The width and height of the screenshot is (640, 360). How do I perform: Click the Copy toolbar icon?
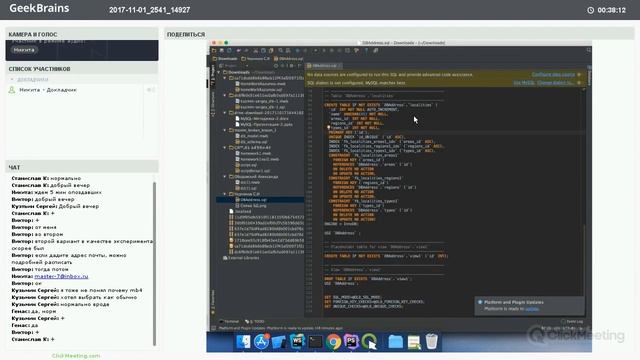[263, 51]
